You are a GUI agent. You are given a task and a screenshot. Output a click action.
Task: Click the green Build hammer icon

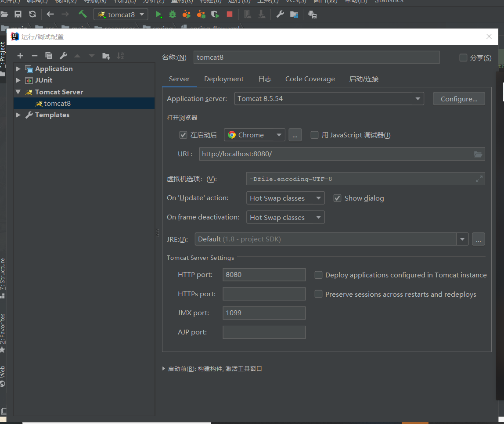[x=83, y=14]
